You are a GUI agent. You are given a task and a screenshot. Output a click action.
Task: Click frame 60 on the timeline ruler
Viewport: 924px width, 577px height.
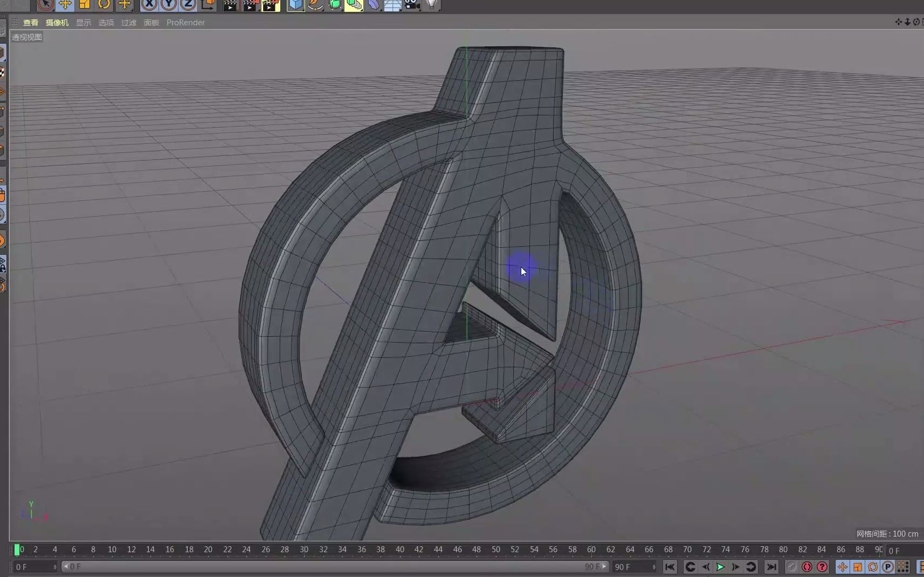pos(591,550)
